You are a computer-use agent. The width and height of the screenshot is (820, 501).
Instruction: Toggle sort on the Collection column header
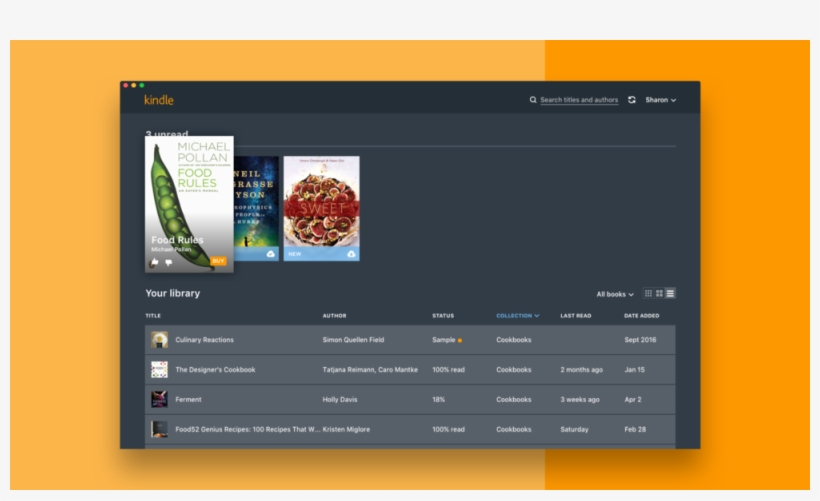coord(517,315)
